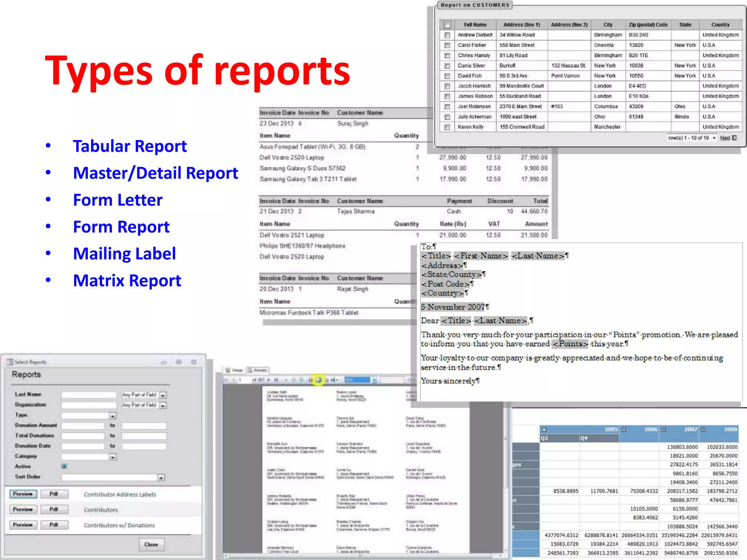Click the yellow-highlighted print layout icon

318,380
